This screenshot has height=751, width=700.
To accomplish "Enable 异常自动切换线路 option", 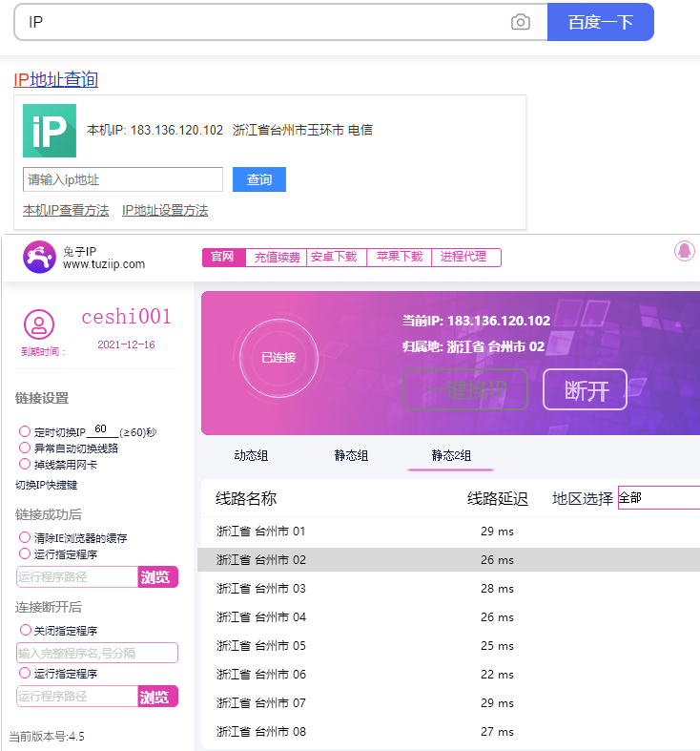I will click(25, 448).
